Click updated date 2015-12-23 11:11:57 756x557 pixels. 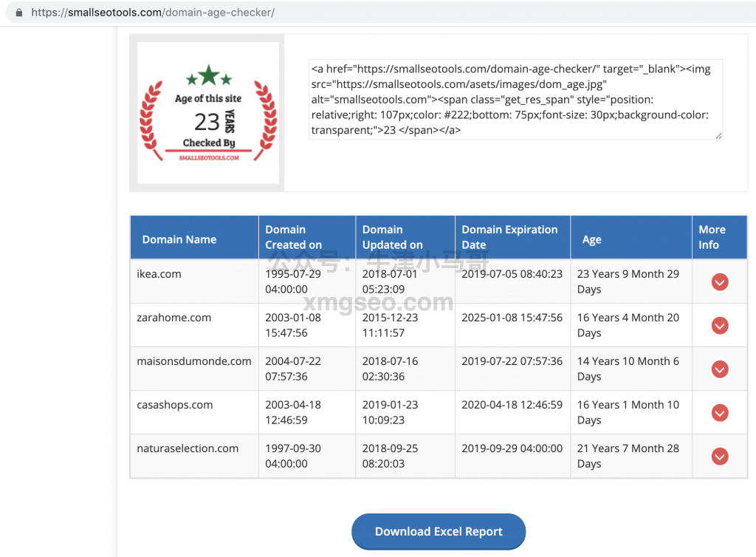[390, 325]
